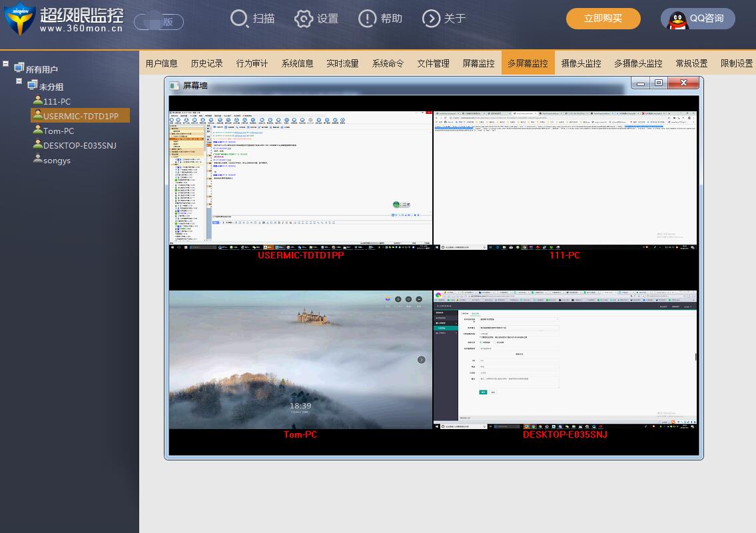Select Tom-PC in the user tree
This screenshot has height=533, width=756.
click(x=59, y=131)
